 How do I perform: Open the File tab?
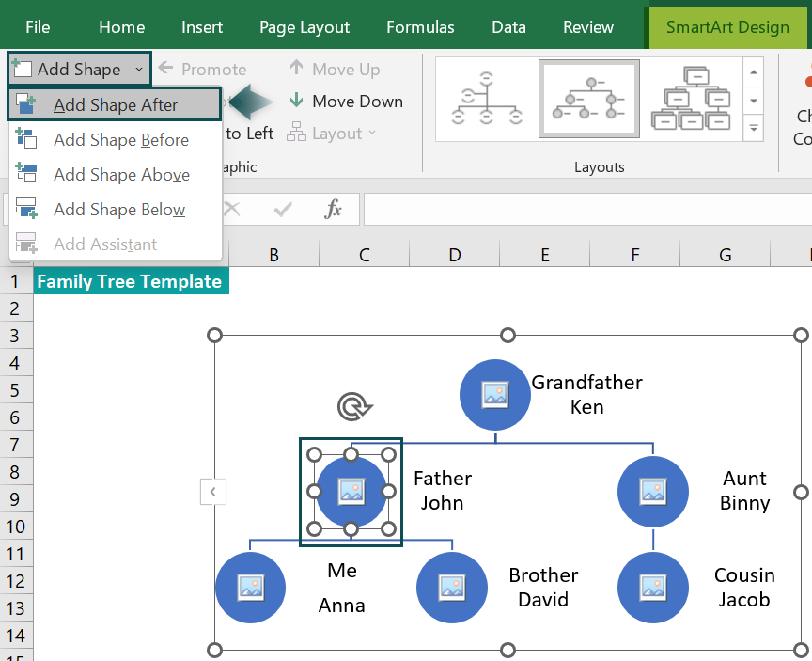click(38, 27)
